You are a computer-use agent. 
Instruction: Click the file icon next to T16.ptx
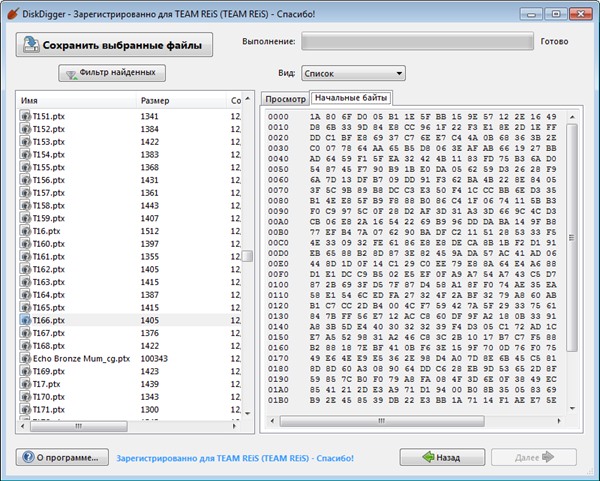pos(26,231)
